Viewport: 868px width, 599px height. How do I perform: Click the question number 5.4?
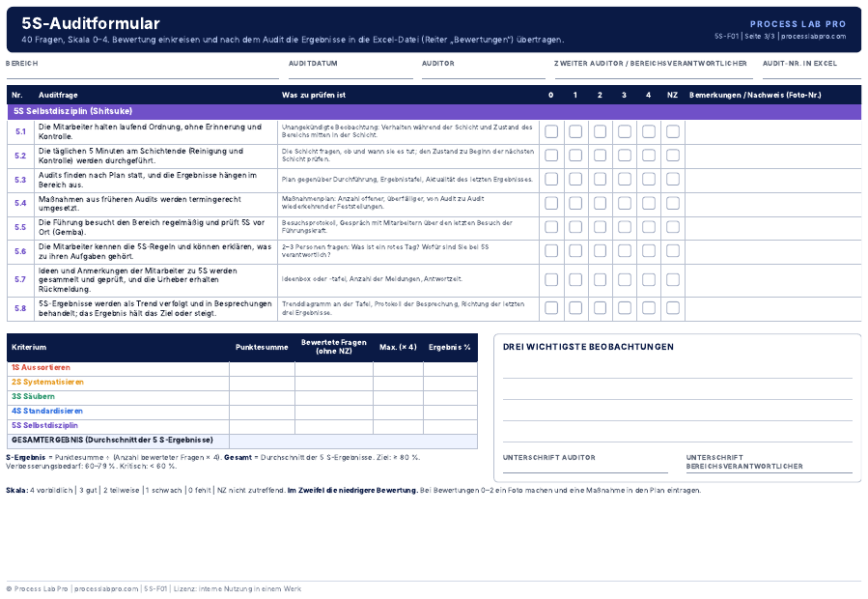click(x=20, y=203)
